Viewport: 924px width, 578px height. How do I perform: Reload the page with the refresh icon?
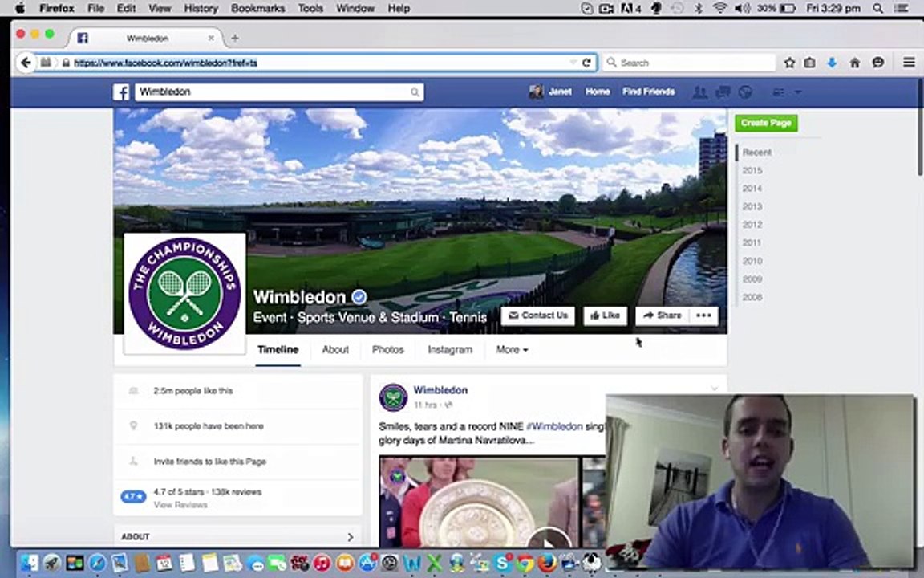point(586,63)
